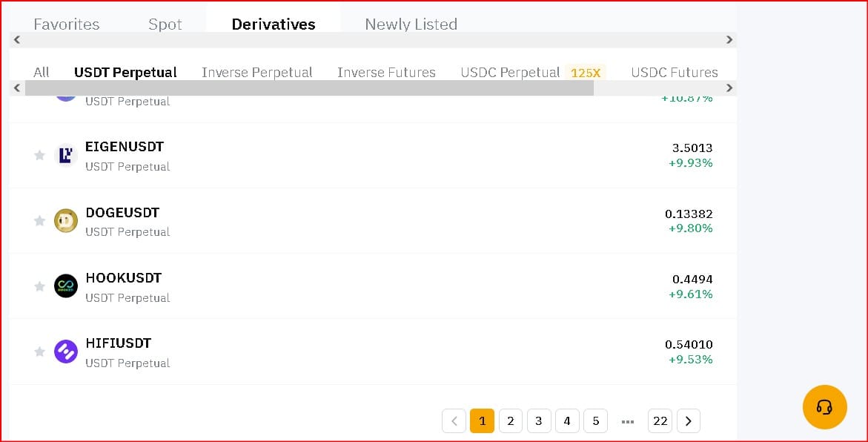Go to page 4
The width and height of the screenshot is (868, 442).
click(567, 421)
